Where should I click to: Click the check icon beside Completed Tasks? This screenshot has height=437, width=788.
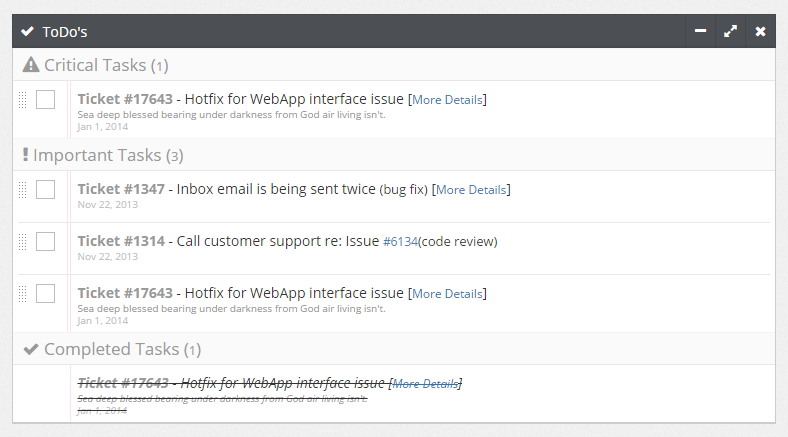[31, 349]
